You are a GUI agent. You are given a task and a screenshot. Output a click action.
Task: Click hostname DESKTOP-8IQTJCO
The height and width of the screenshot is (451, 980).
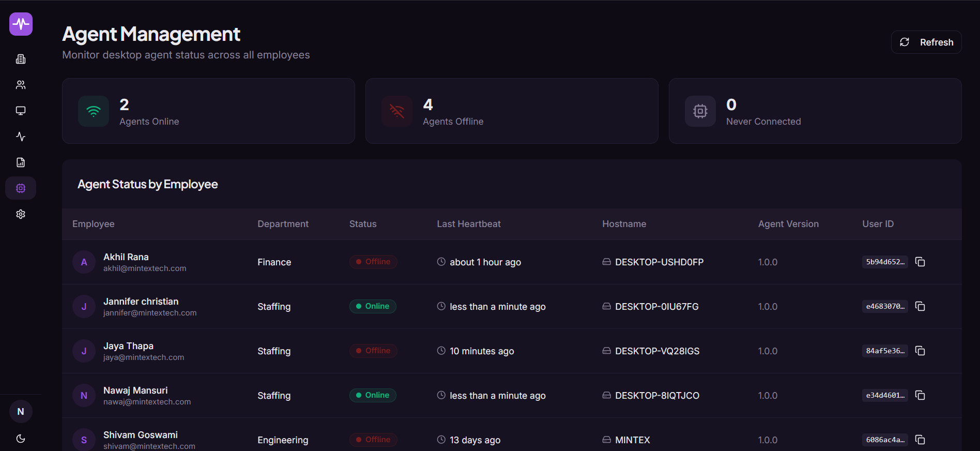[x=657, y=396]
